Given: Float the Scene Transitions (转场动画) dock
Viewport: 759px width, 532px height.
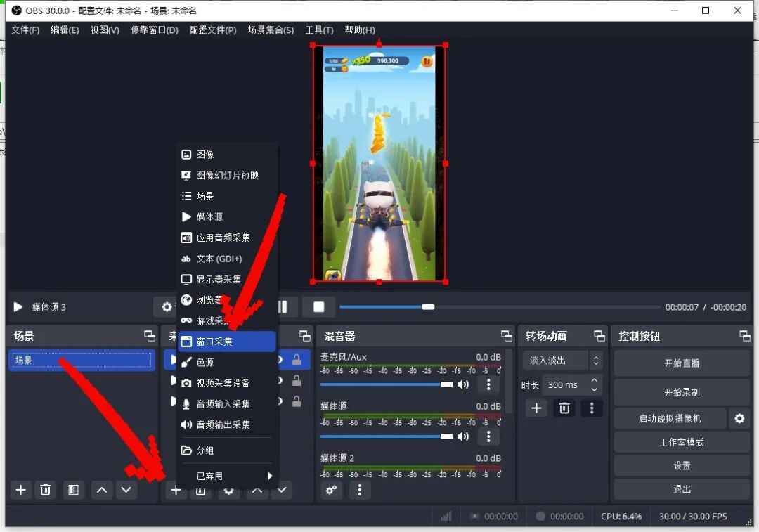Looking at the screenshot, I should [599, 336].
